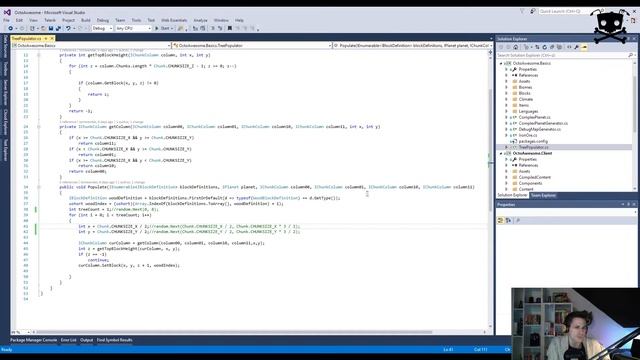
Task: Open the Web Essentials menu
Action: tap(174, 20)
